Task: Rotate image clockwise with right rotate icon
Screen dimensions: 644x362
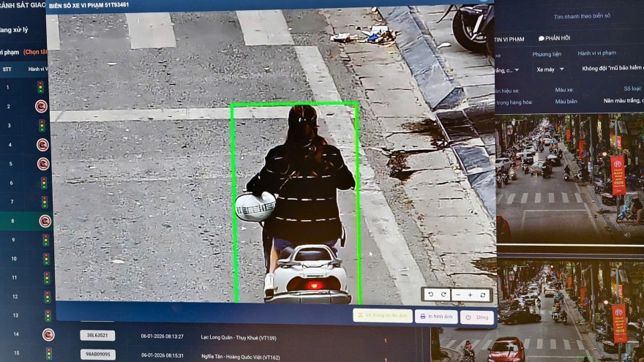Action: click(x=443, y=294)
